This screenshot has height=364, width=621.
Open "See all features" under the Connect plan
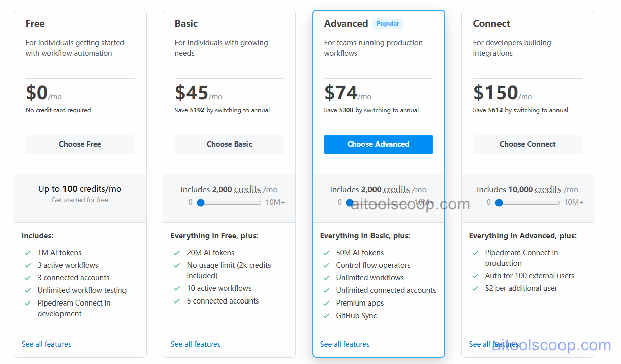(494, 344)
